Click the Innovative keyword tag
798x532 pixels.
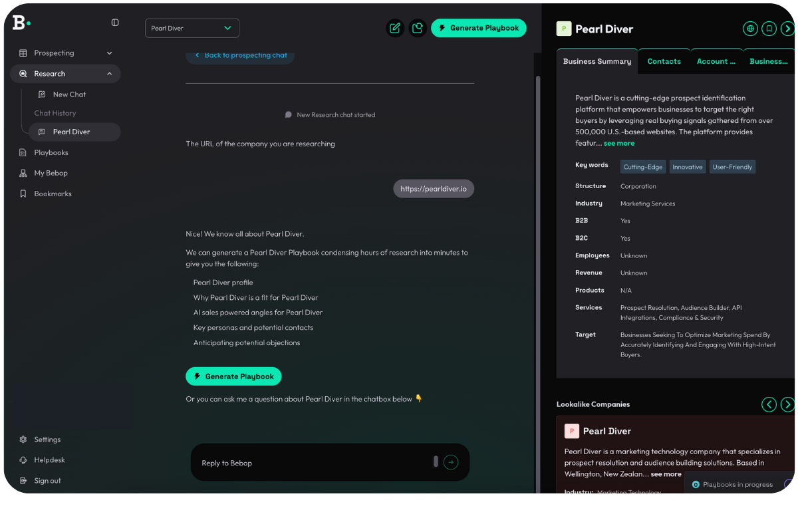(688, 167)
